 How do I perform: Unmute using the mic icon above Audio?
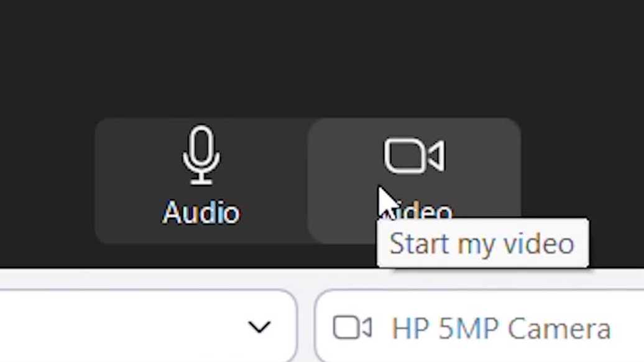(x=201, y=155)
